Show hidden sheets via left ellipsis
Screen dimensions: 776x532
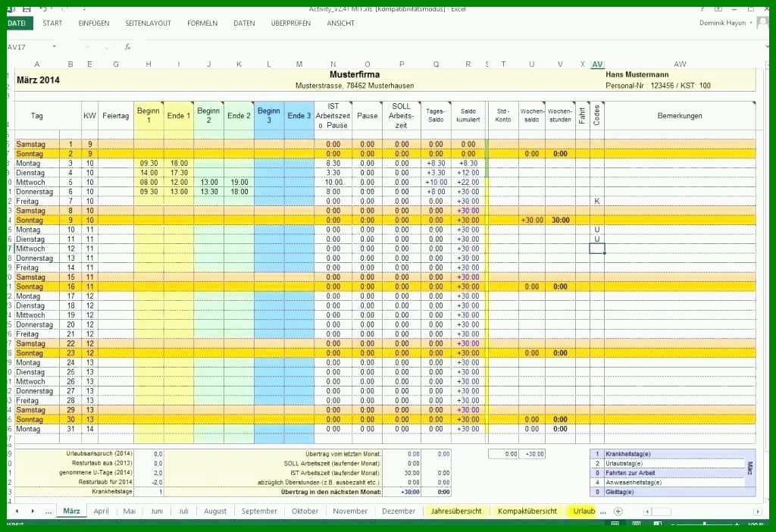[48, 512]
